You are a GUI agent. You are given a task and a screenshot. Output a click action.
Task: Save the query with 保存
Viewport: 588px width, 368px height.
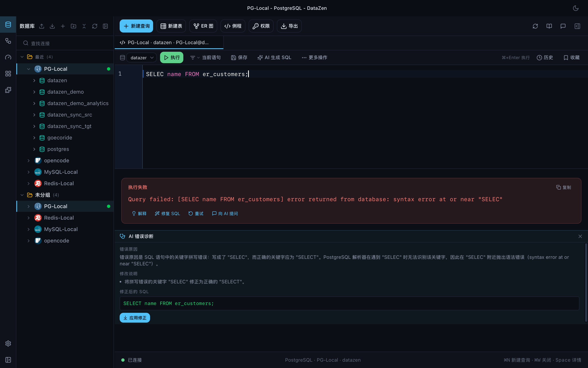point(239,57)
